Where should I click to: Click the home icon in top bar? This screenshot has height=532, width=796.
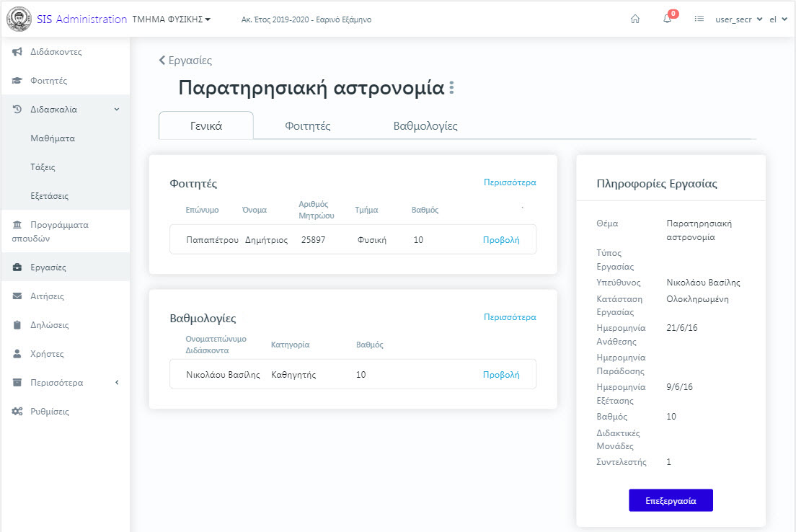635,19
